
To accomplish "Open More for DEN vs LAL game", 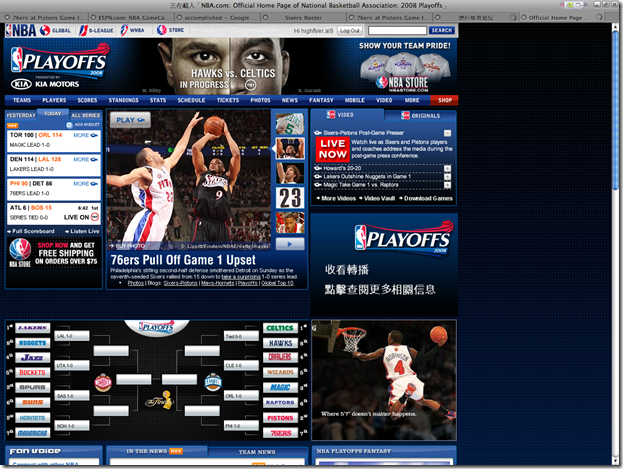I will (85, 159).
